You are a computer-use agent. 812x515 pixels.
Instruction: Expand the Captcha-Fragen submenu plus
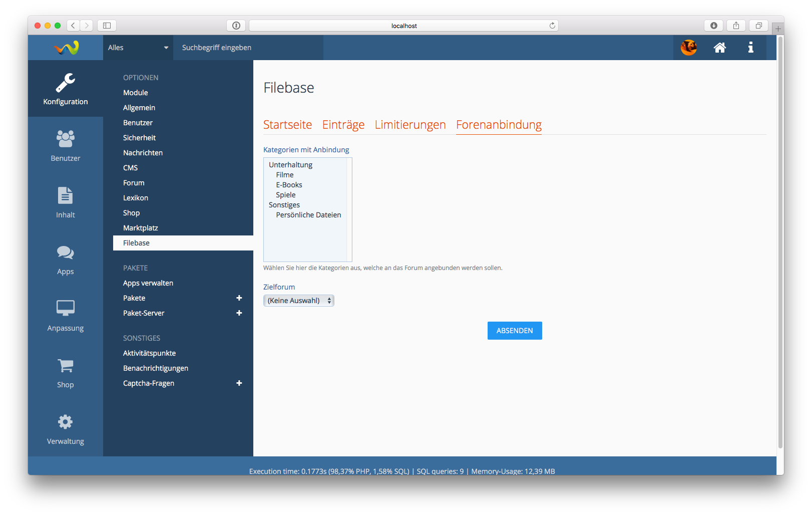[239, 383]
